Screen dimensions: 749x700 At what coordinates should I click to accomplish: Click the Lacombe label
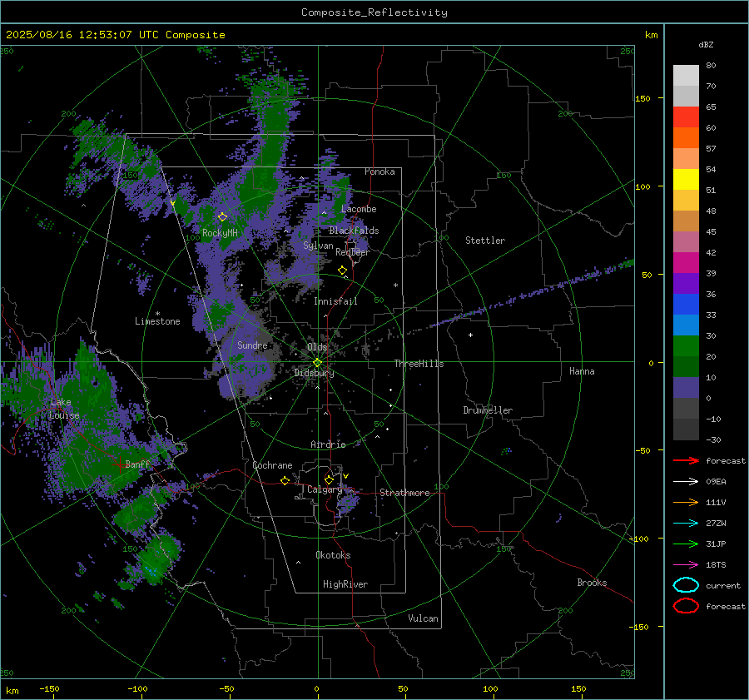[359, 209]
